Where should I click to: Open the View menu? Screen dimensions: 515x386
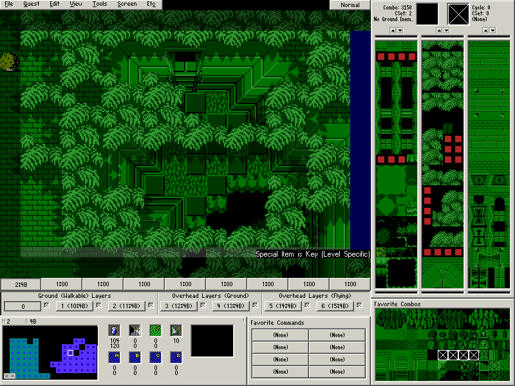[x=76, y=4]
